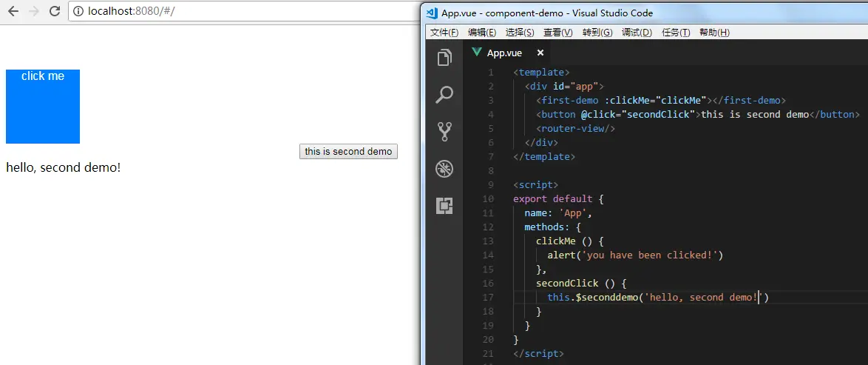Click the 'this is second demo' button
This screenshot has width=868, height=365.
[348, 152]
